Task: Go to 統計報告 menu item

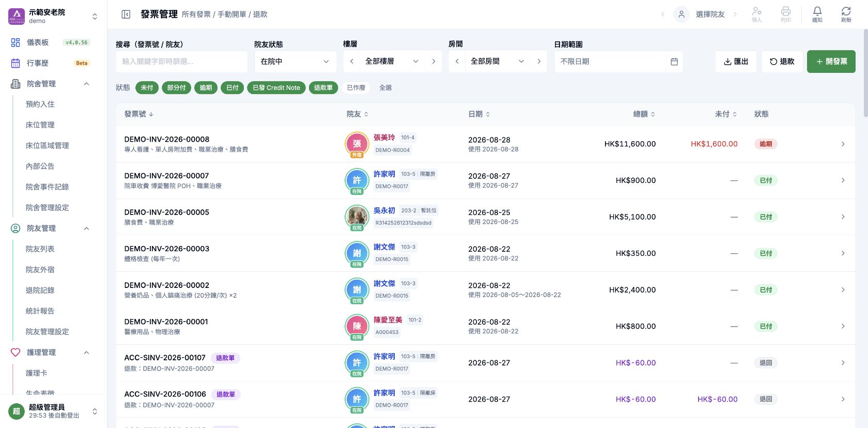Action: 40,311
